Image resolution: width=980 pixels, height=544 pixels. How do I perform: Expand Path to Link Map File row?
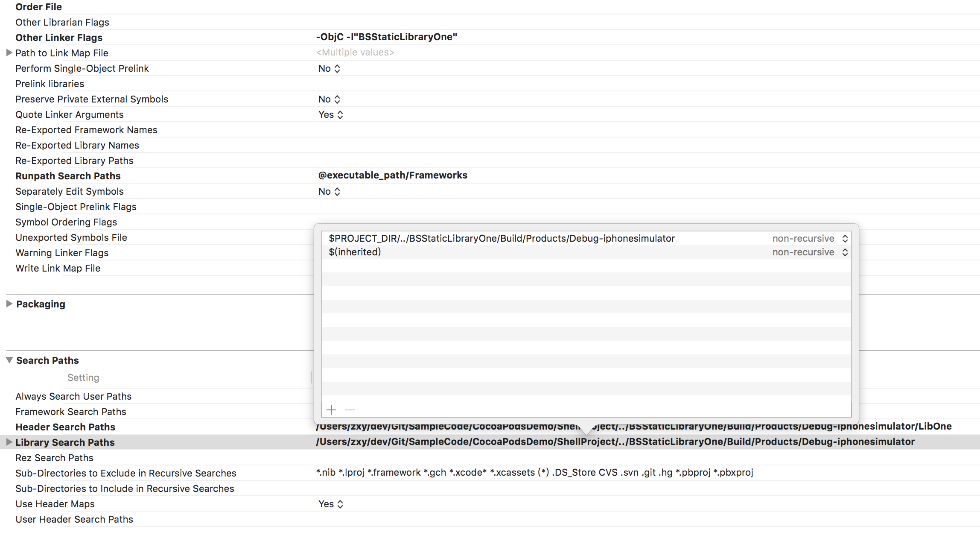tap(9, 53)
